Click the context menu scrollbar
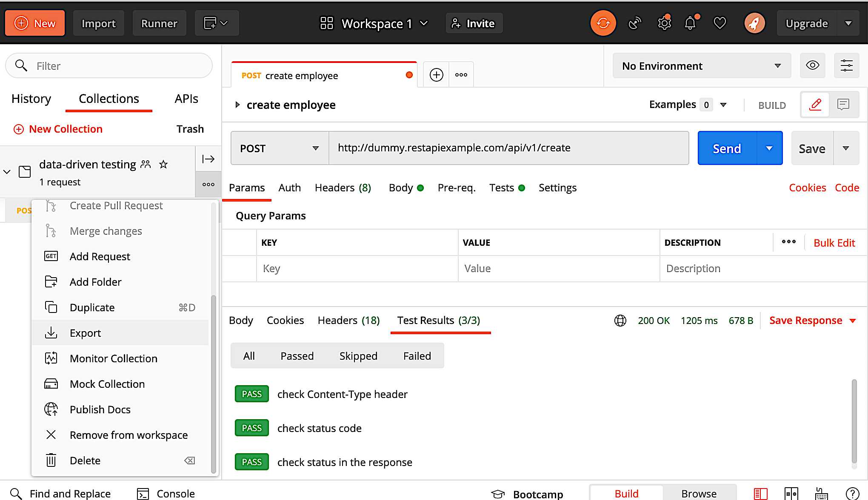This screenshot has height=500, width=868. coord(214,384)
